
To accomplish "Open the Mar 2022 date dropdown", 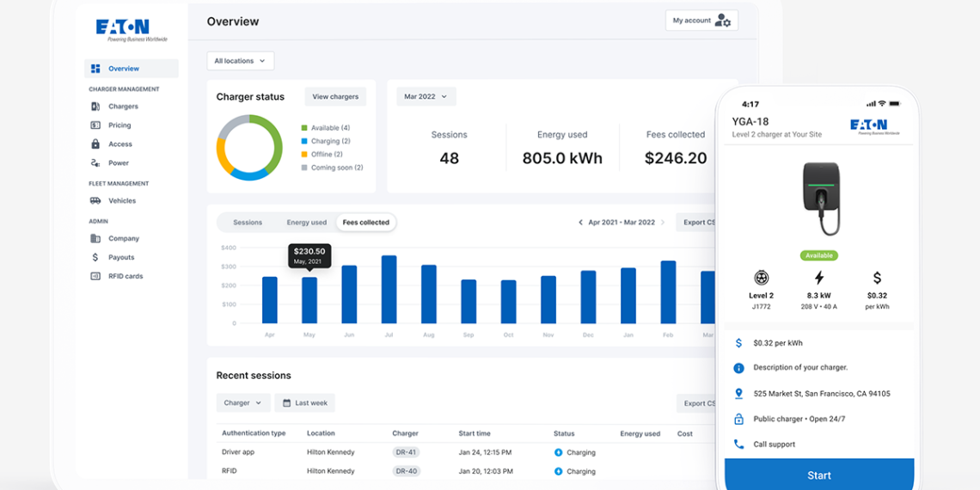I will [426, 97].
